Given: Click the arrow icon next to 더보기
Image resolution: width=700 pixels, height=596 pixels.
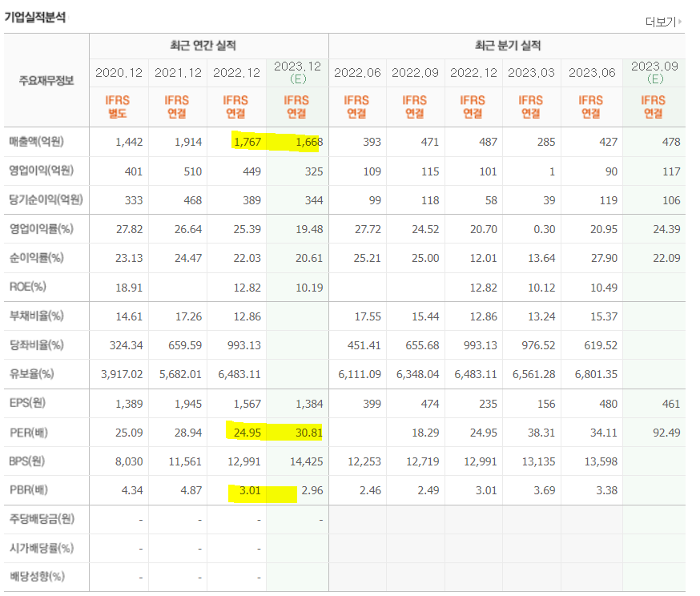Looking at the screenshot, I should tap(680, 22).
